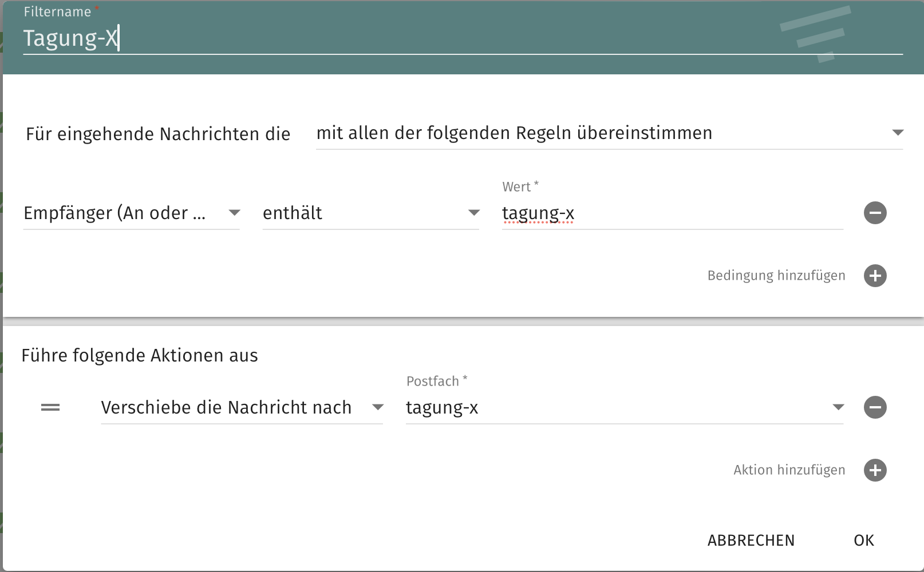The width and height of the screenshot is (924, 572).
Task: Open the rule matching mode dropdown
Action: coord(609,133)
